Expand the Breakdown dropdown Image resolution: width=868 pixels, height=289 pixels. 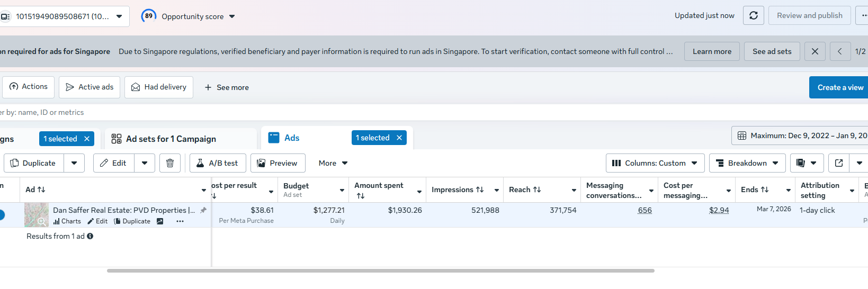click(747, 163)
